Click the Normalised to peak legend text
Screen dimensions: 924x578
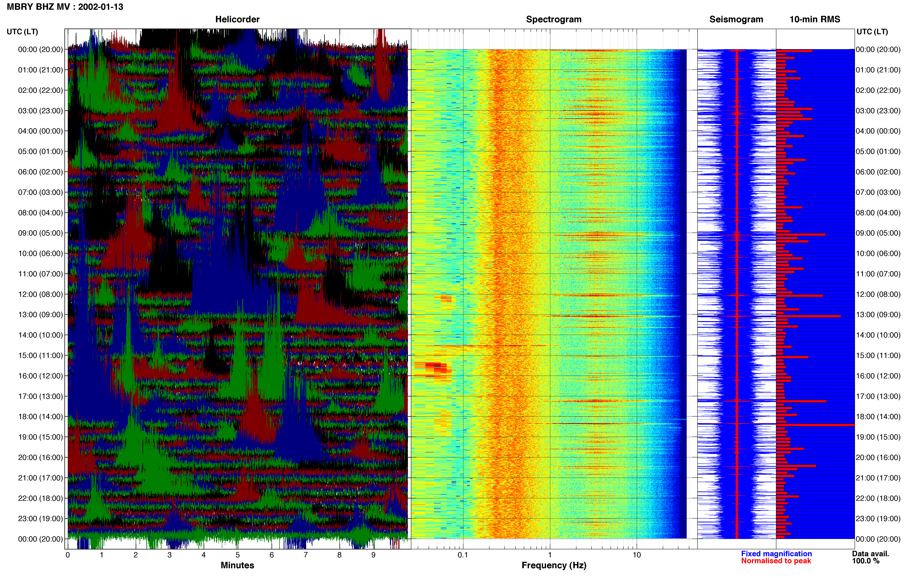click(776, 561)
